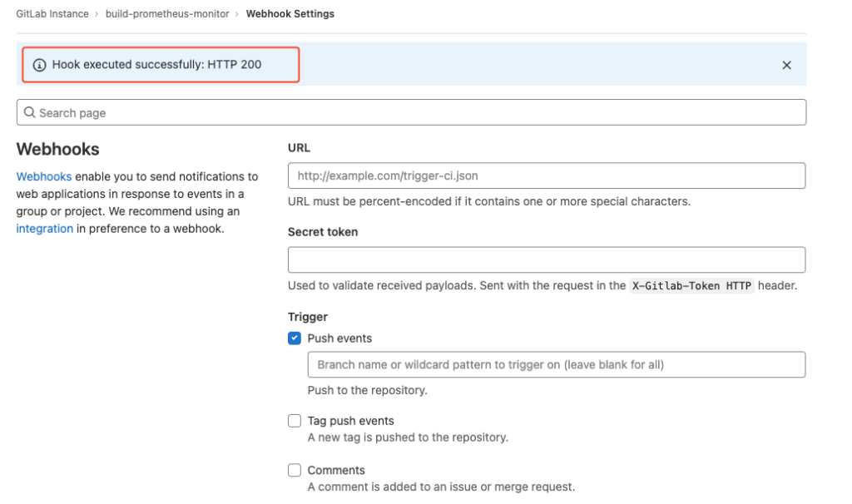Click the 'Push to the repository.' description
The width and height of the screenshot is (852, 504).
coord(367,391)
